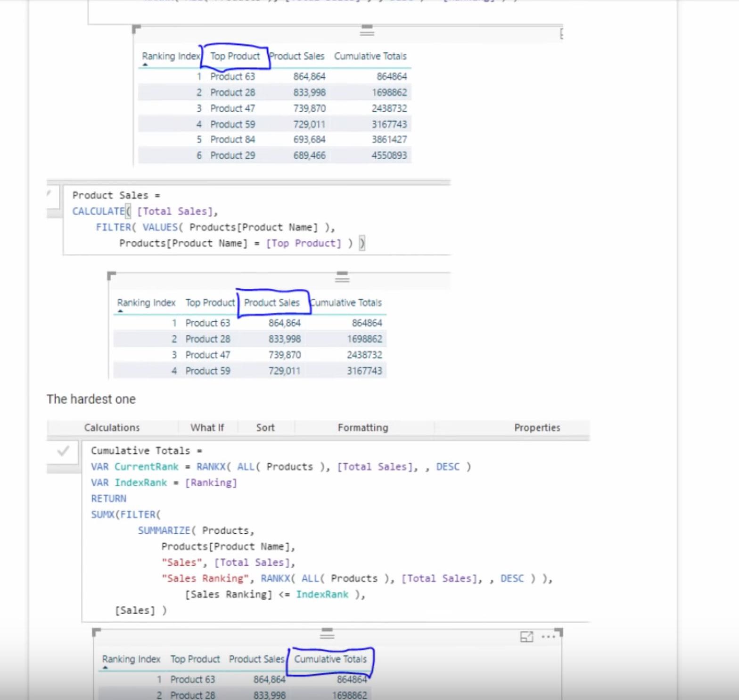Click the 'Cumulative Totals =' formula line
Screen dimensions: 739x700
146,451
